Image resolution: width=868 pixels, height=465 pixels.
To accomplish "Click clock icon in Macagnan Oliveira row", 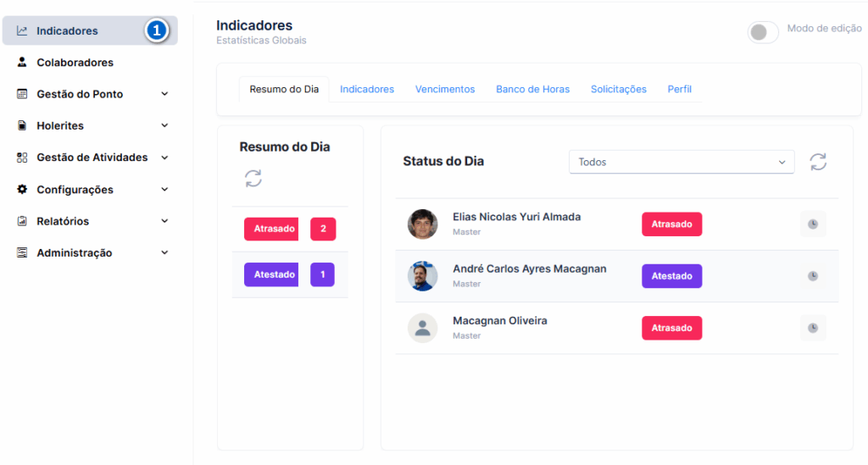I will tap(813, 328).
